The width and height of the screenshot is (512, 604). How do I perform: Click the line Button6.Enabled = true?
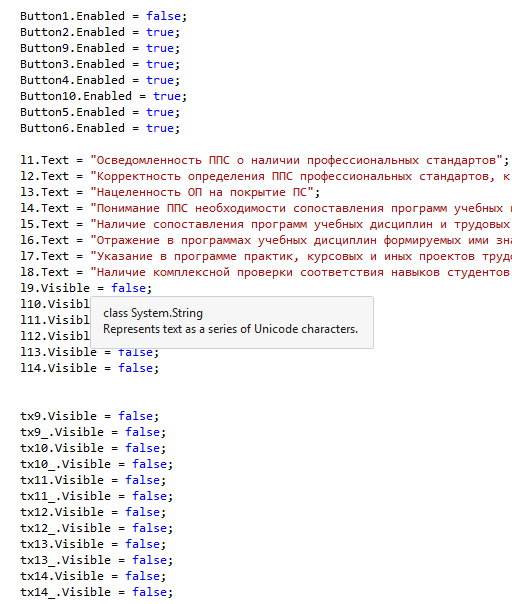click(x=100, y=128)
